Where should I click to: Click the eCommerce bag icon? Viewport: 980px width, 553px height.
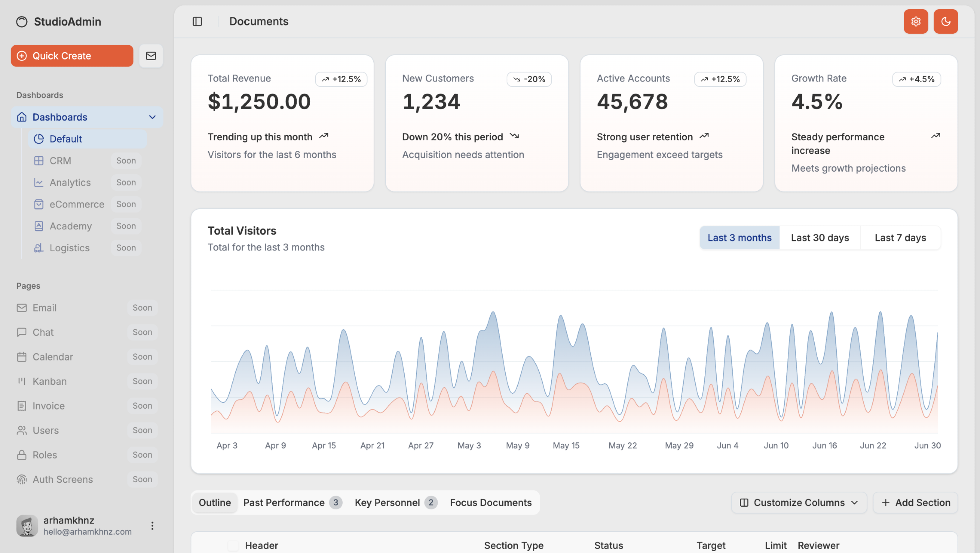pos(39,204)
